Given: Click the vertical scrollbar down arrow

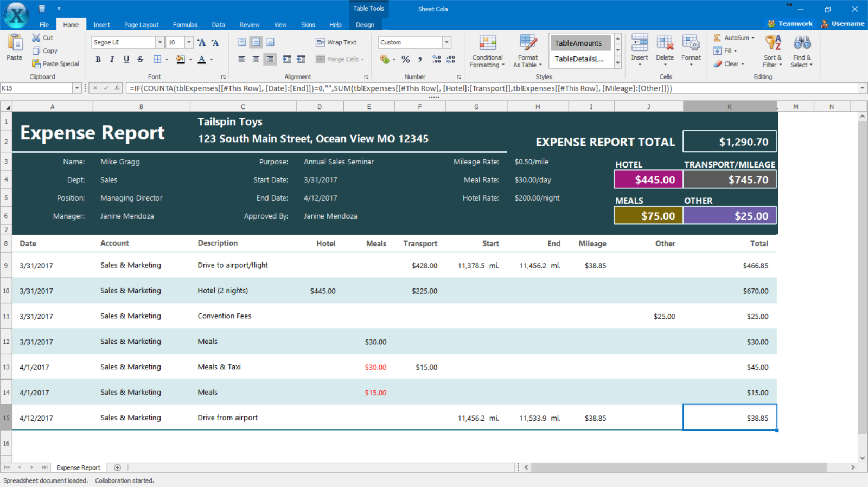Looking at the screenshot, I should 862,458.
